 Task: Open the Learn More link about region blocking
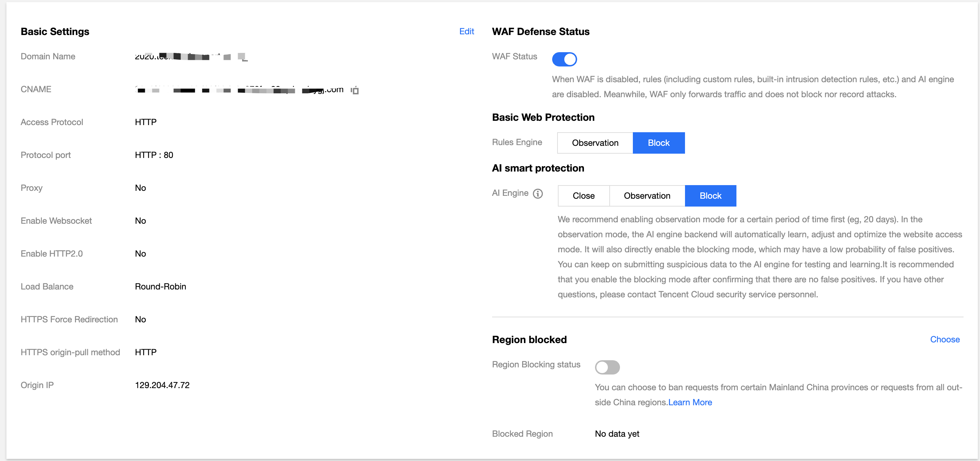click(x=690, y=402)
